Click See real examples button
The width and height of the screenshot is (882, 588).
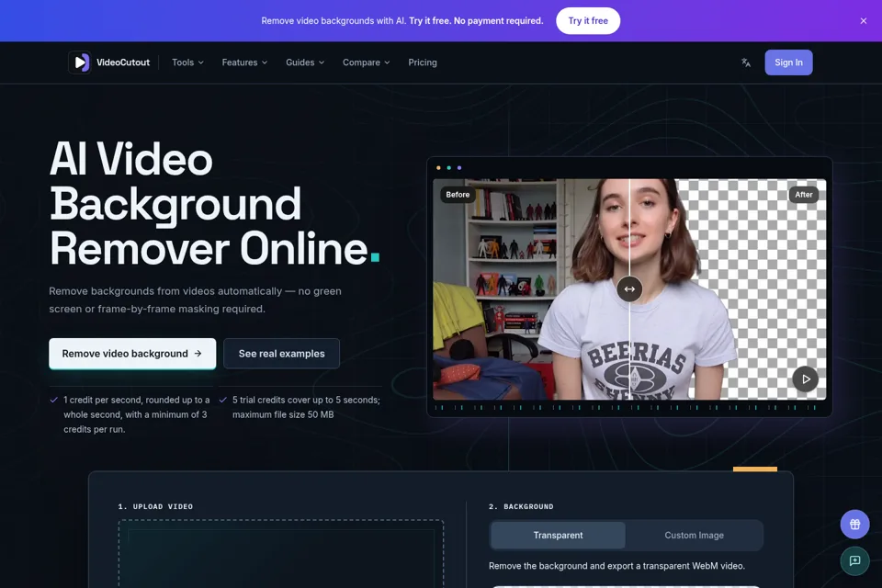click(x=281, y=354)
